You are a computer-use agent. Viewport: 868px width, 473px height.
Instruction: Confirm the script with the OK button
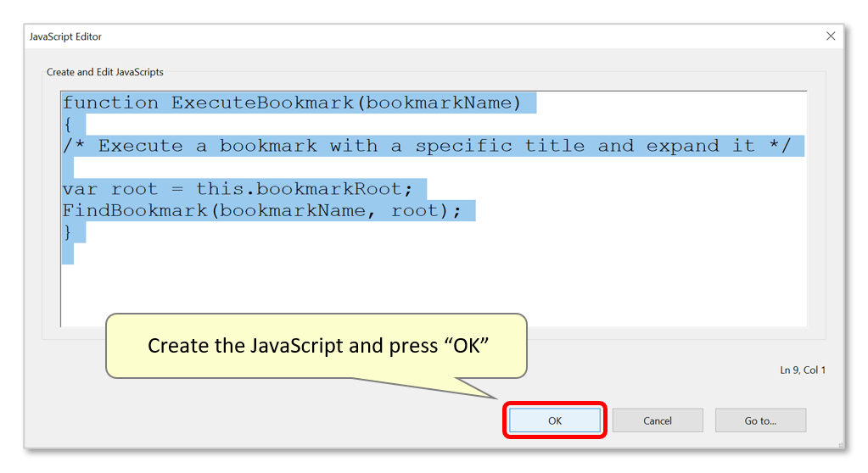(x=555, y=420)
